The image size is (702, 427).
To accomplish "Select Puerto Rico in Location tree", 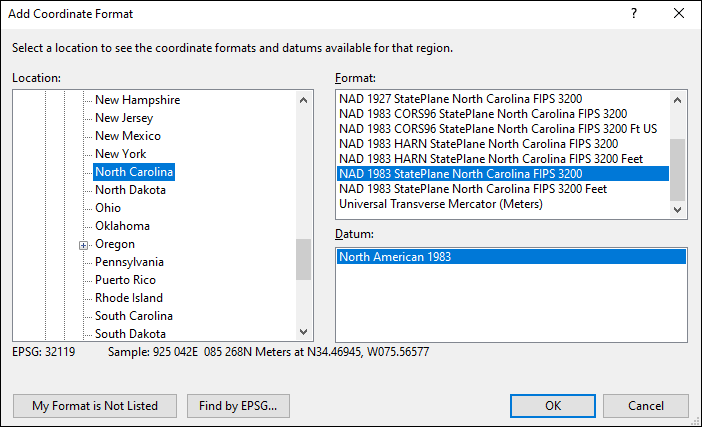I will (x=125, y=280).
